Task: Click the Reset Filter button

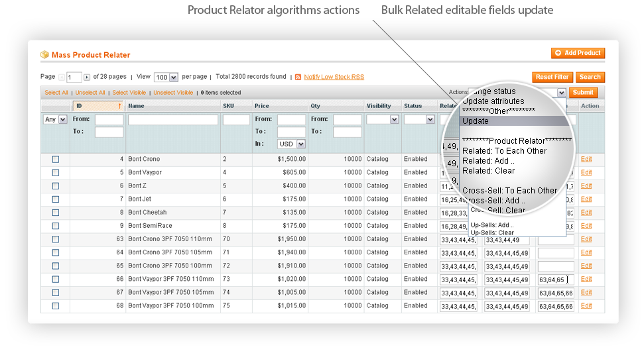Action: click(552, 77)
